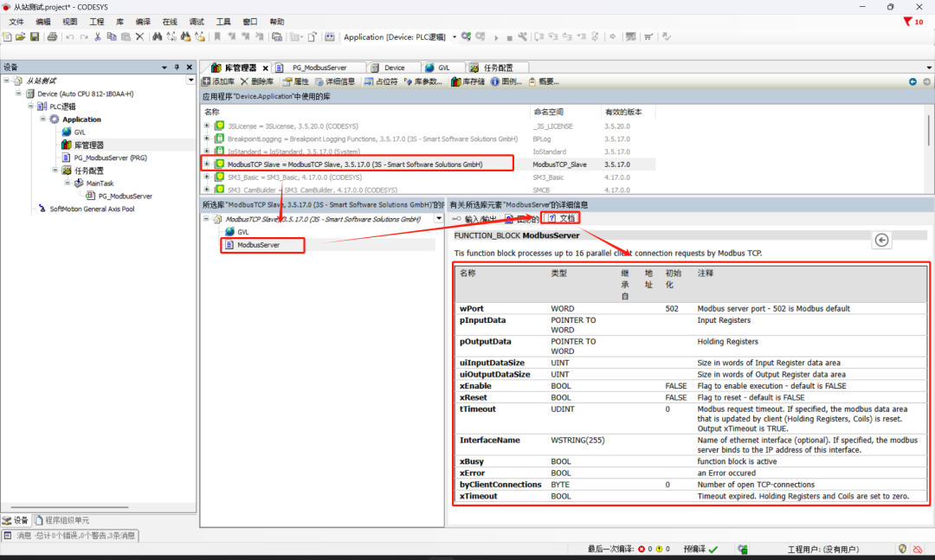Open the 在线 menu
The height and width of the screenshot is (560, 935).
coord(170,22)
